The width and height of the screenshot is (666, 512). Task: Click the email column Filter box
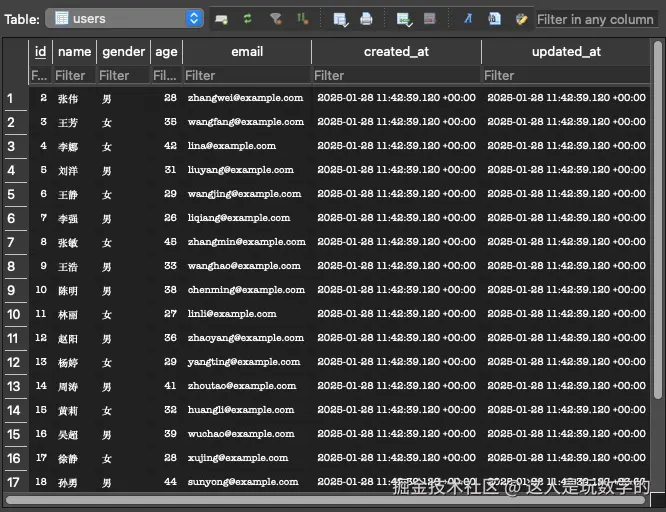(x=247, y=76)
